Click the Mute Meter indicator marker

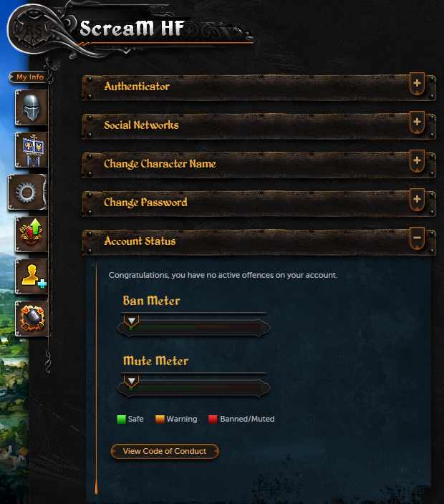(x=131, y=381)
